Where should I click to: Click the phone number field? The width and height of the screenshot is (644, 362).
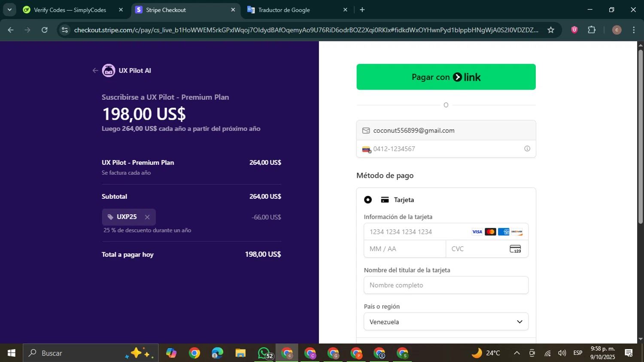point(447,149)
